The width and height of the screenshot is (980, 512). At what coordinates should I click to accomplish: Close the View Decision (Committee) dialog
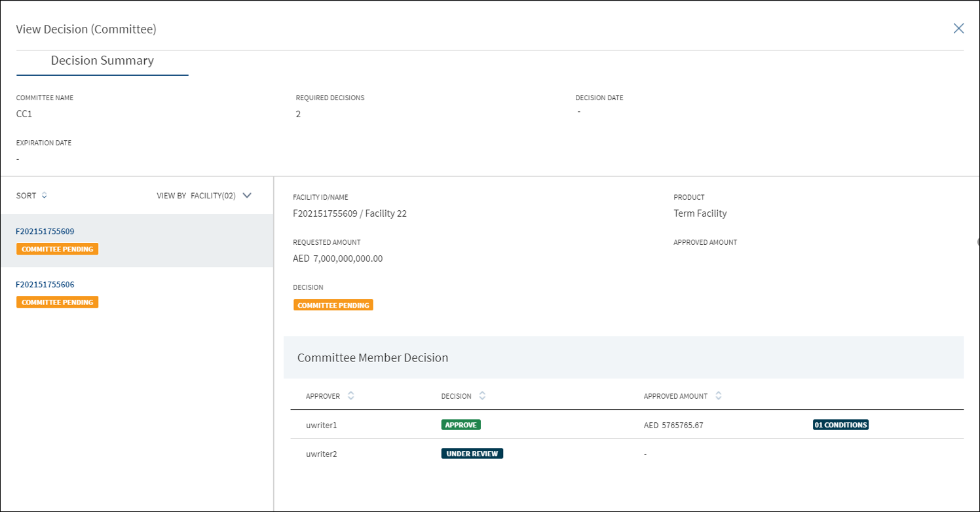coord(958,28)
